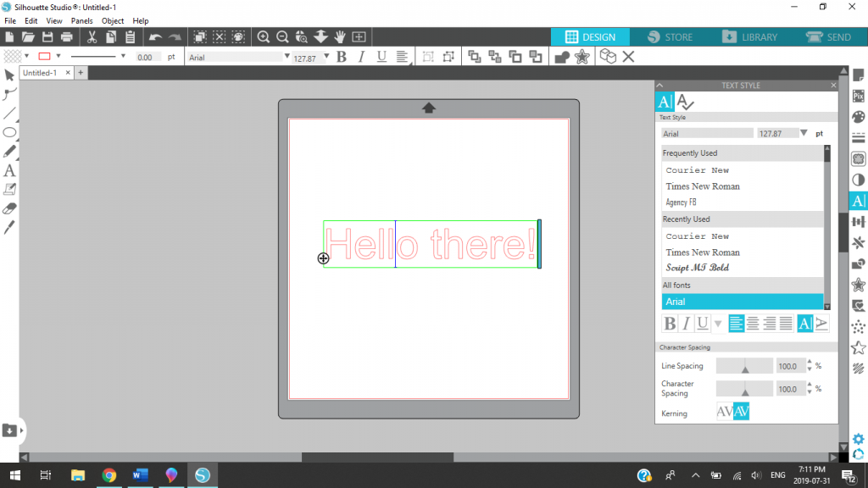868x488 pixels.
Task: Click the Offset star icon
Action: [581, 57]
